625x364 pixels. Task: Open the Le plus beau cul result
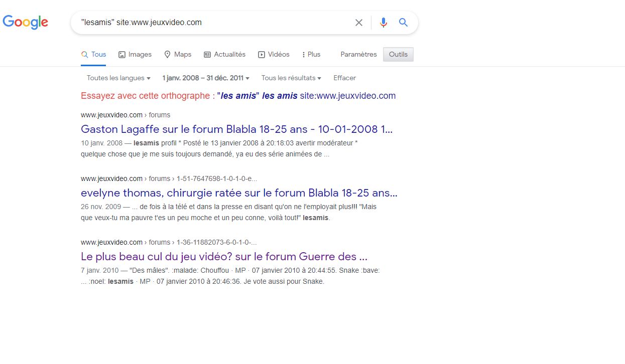pos(224,257)
